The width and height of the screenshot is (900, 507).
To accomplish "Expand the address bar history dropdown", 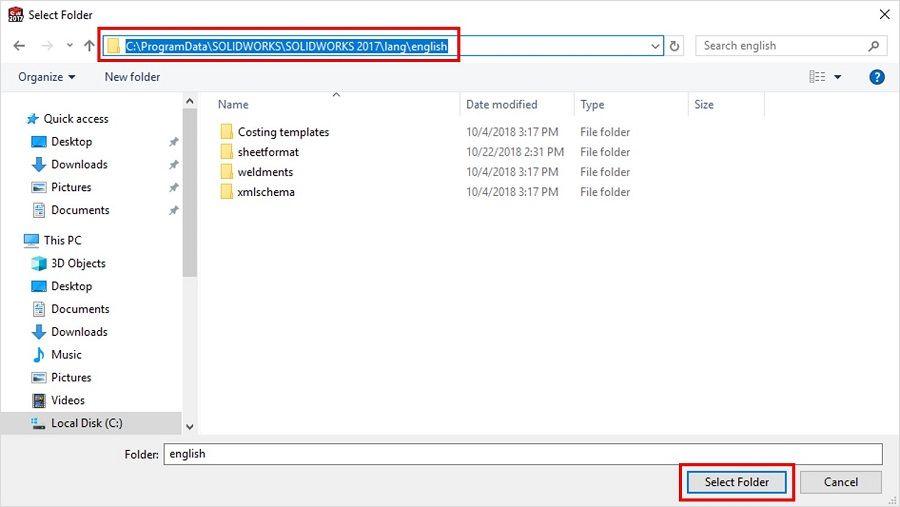I will coord(655,46).
